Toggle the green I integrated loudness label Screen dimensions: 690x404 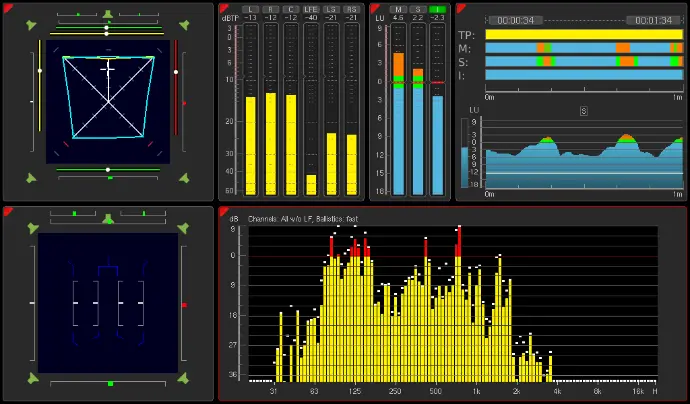pyautogui.click(x=437, y=9)
